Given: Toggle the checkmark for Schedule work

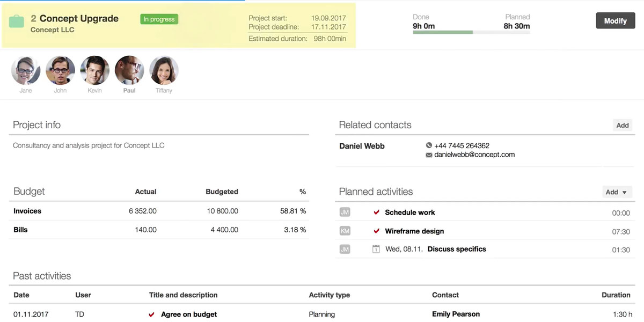Looking at the screenshot, I should point(377,213).
